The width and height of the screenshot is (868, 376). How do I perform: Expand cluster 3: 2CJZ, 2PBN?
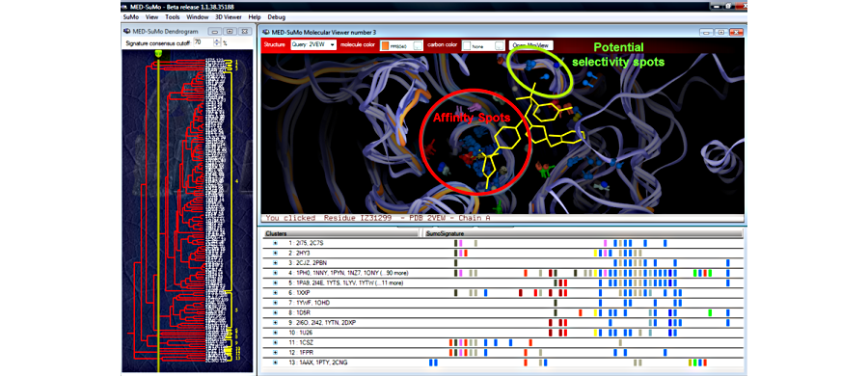274,263
